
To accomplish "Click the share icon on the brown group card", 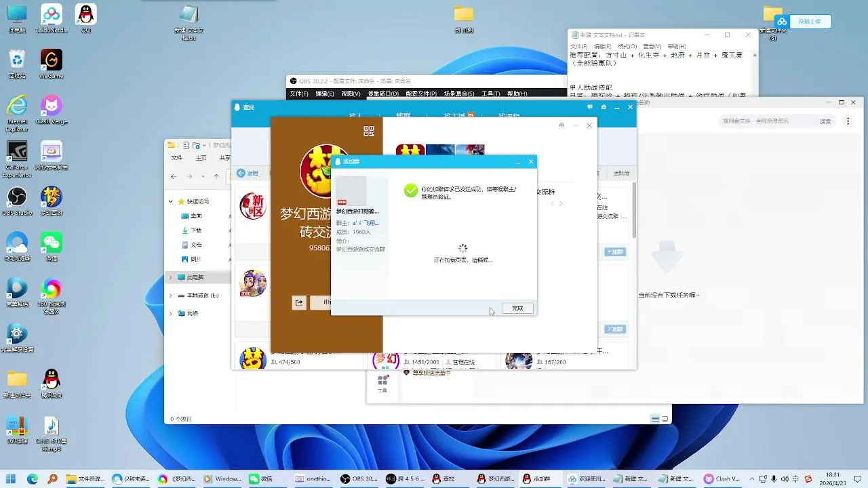I will tap(299, 303).
